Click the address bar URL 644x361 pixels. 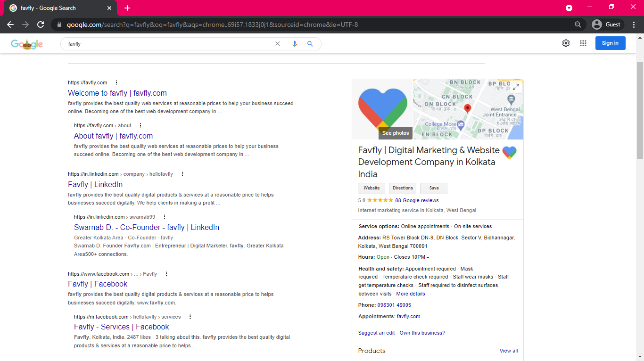212,25
